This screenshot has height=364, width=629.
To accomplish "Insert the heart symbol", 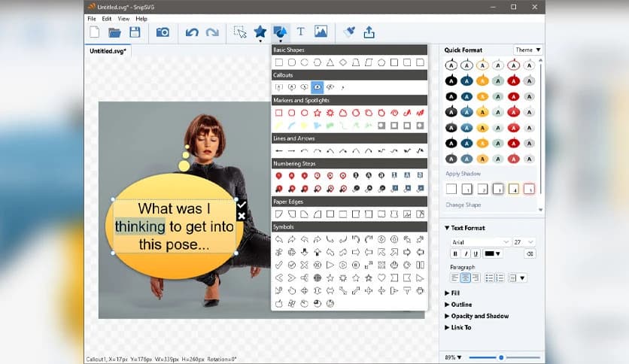I will [x=381, y=278].
